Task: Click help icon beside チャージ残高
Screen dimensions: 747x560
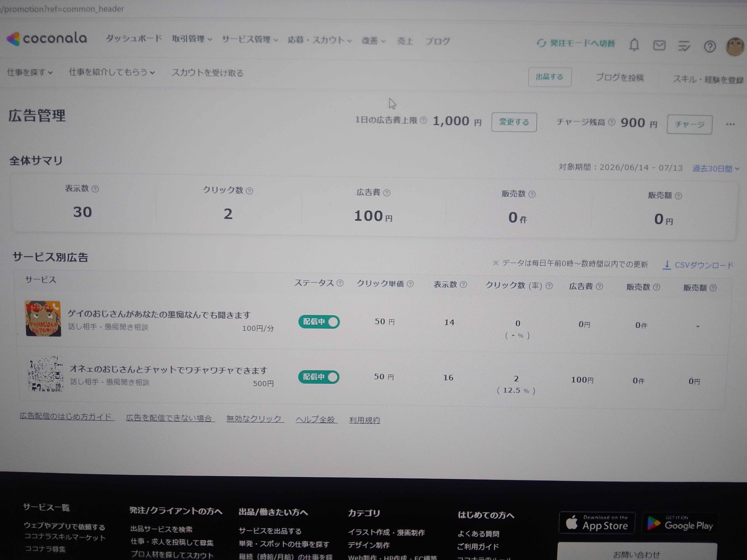Action: point(612,122)
